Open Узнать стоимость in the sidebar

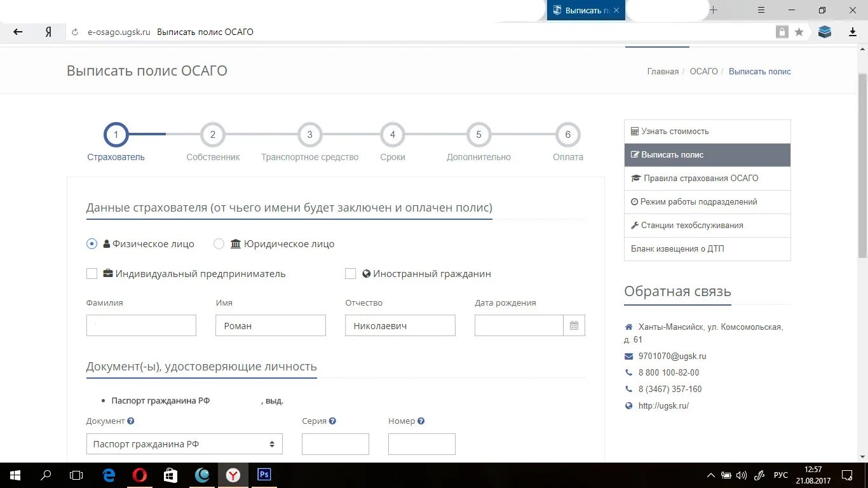pos(707,132)
